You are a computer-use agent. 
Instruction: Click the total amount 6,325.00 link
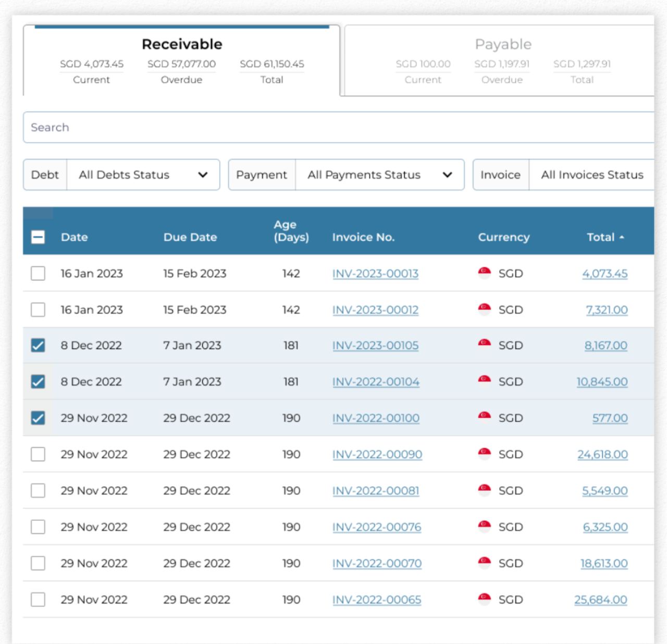tap(605, 527)
